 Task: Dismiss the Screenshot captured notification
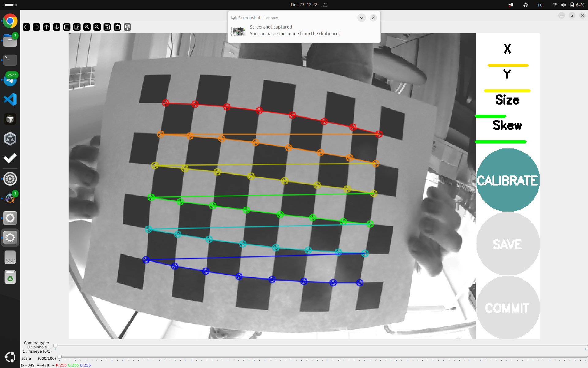(373, 18)
